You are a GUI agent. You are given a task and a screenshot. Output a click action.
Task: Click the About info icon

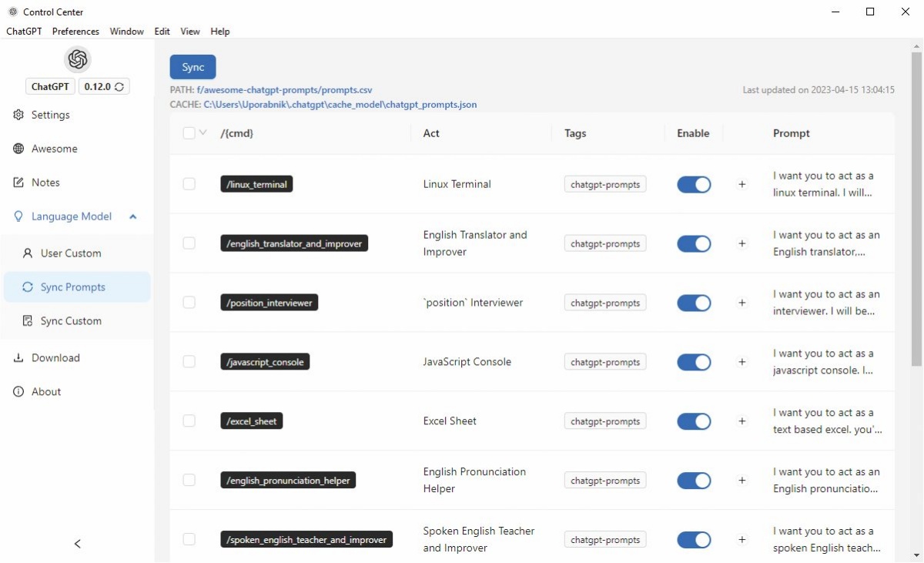click(x=18, y=392)
